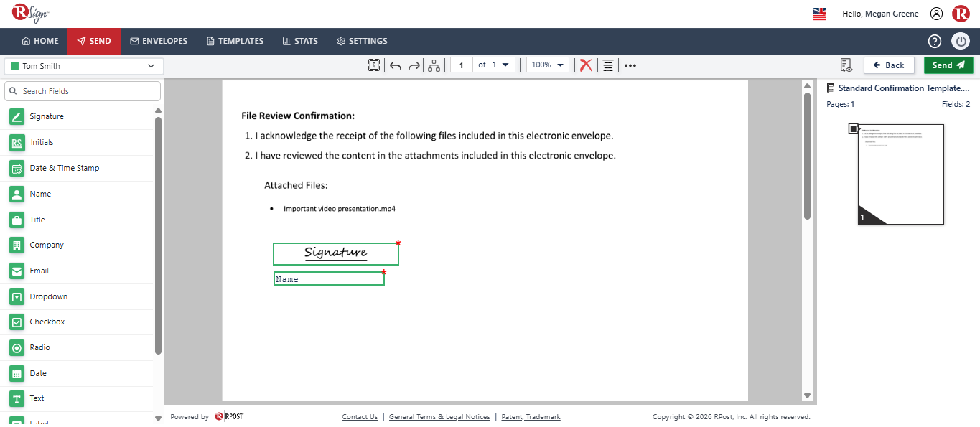The image size is (980, 427).
Task: Click the green Send button
Action: 948,65
